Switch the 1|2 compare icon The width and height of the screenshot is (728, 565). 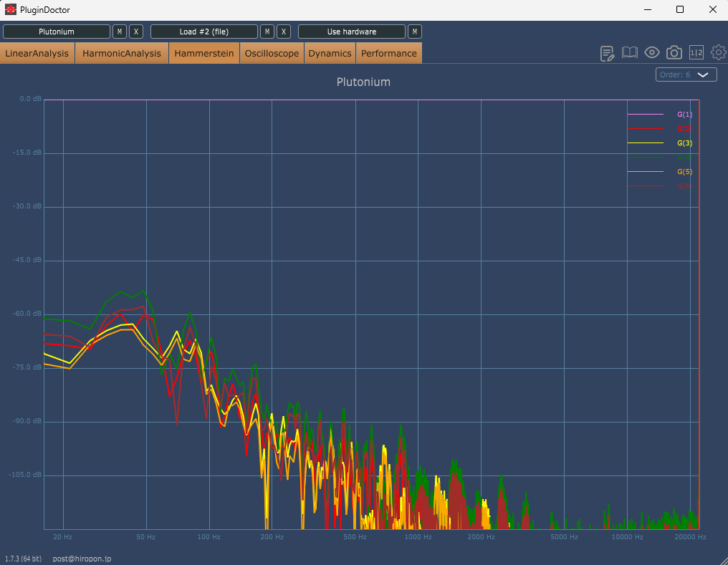pos(696,53)
